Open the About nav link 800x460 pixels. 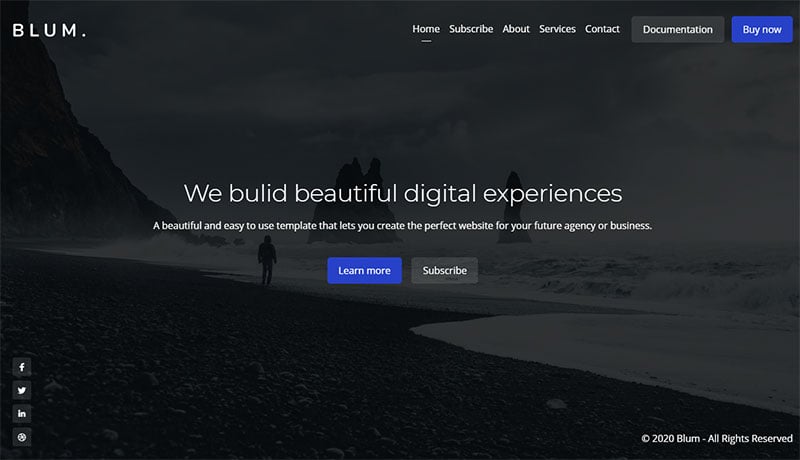coord(516,29)
